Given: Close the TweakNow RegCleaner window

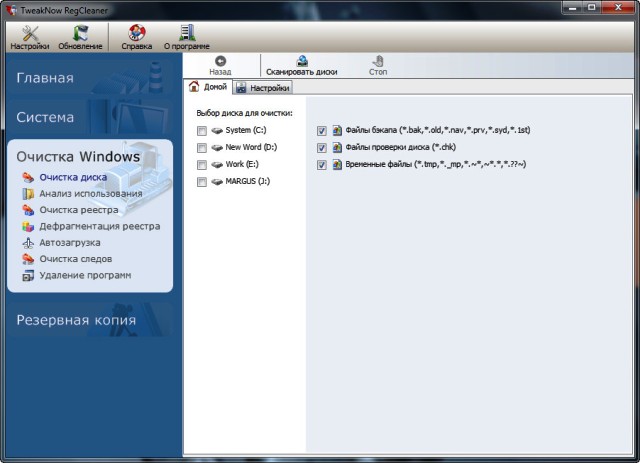Looking at the screenshot, I should pyautogui.click(x=618, y=7).
